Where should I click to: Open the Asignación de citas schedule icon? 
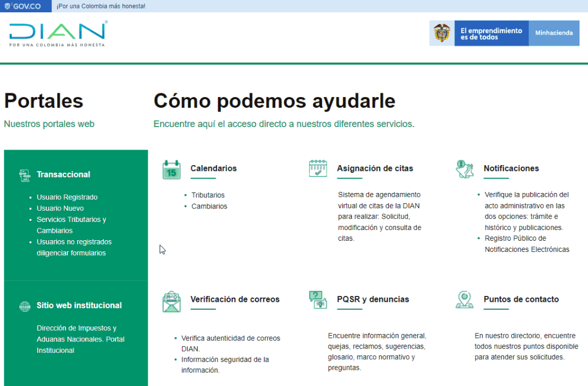point(318,168)
